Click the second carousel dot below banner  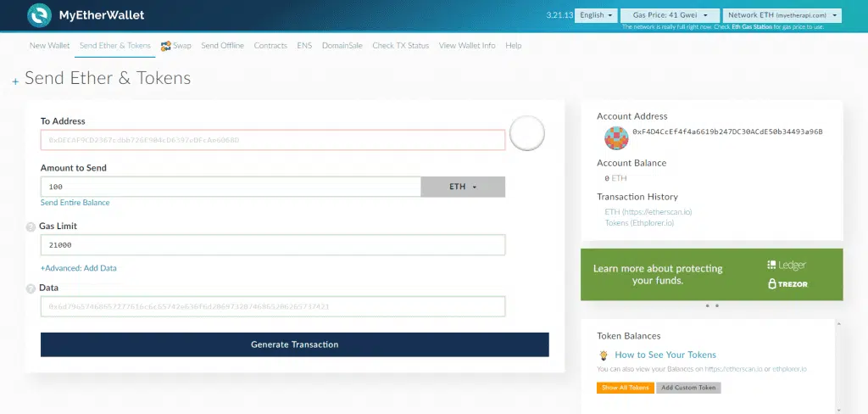(x=717, y=306)
